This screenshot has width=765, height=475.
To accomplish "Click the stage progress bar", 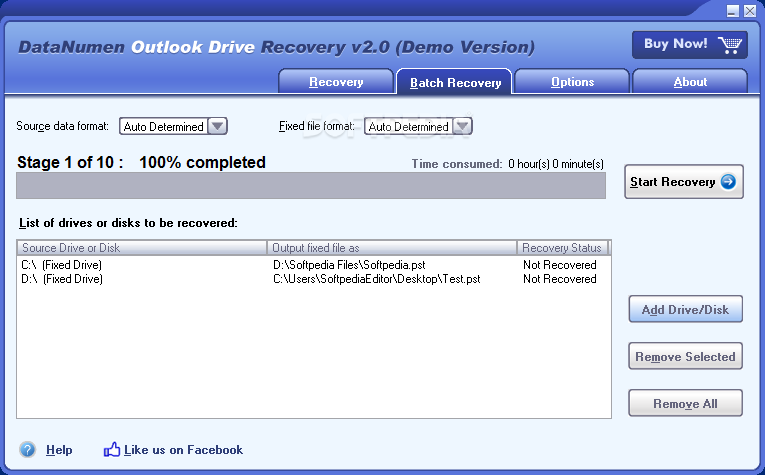I will [x=311, y=185].
